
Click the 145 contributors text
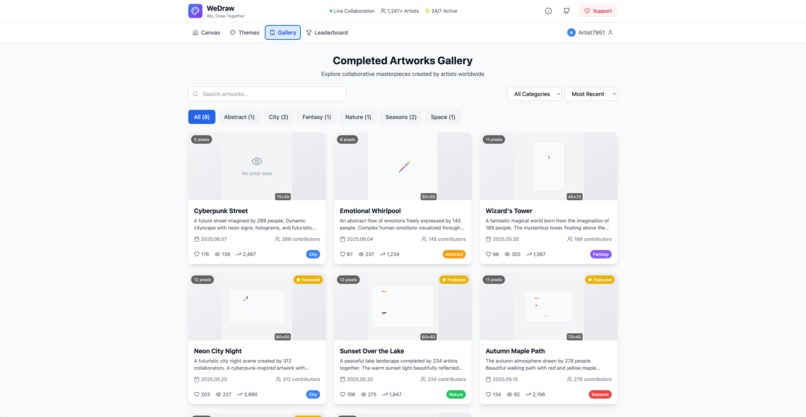447,239
